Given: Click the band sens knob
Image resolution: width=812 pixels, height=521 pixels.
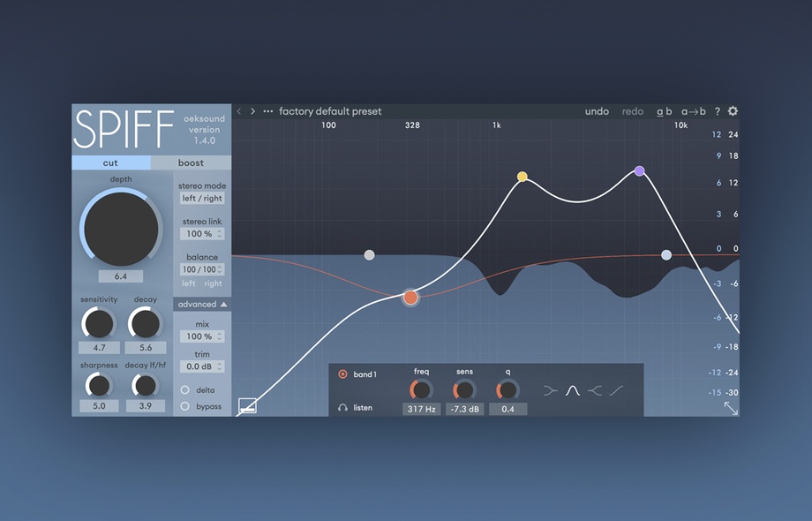Looking at the screenshot, I should [464, 390].
